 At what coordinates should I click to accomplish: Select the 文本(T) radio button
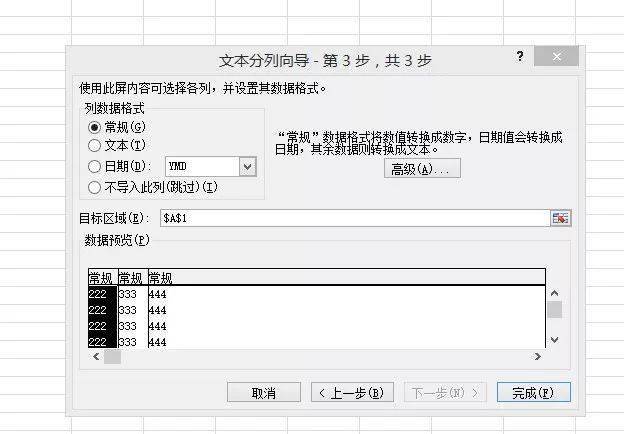coord(95,146)
